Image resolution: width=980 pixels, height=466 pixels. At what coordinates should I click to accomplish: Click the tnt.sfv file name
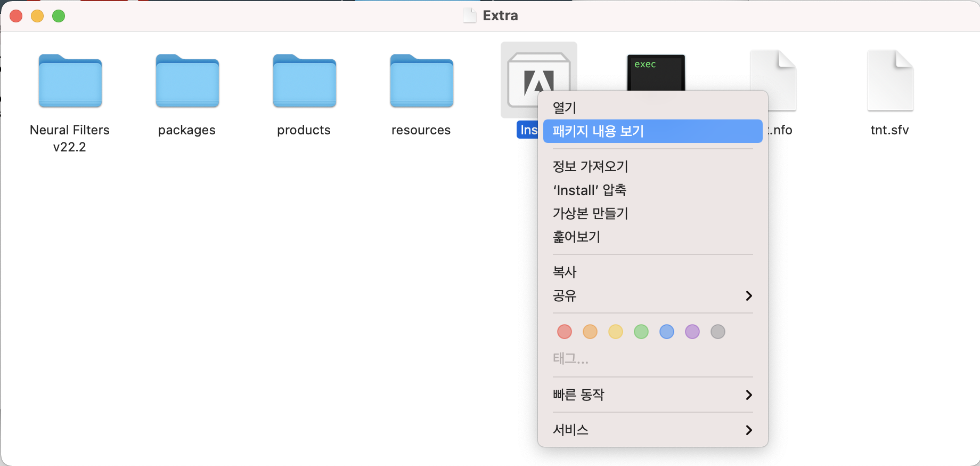[x=890, y=130]
